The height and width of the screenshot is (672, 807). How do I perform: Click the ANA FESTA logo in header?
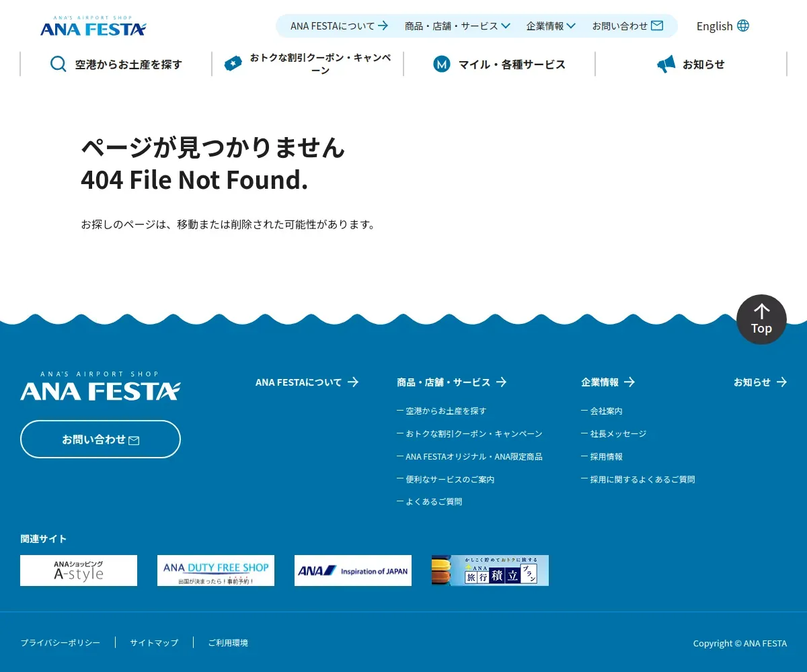(93, 26)
